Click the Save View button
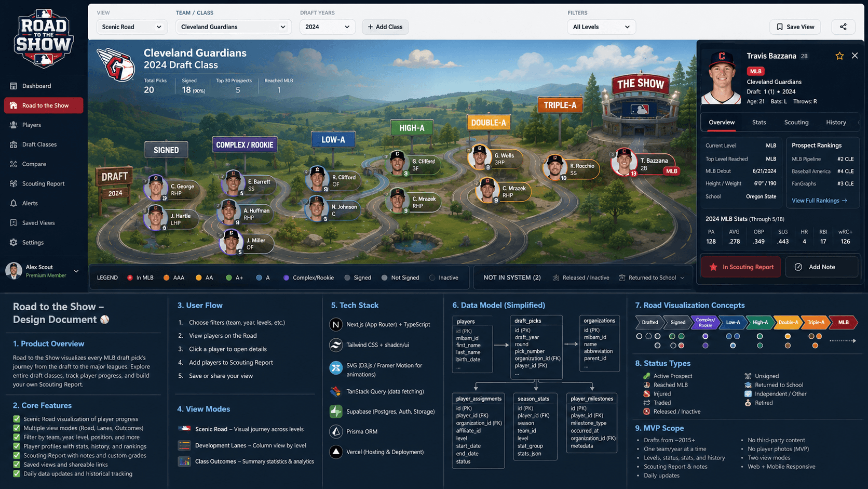Screen dimensions: 868x489 coord(795,27)
